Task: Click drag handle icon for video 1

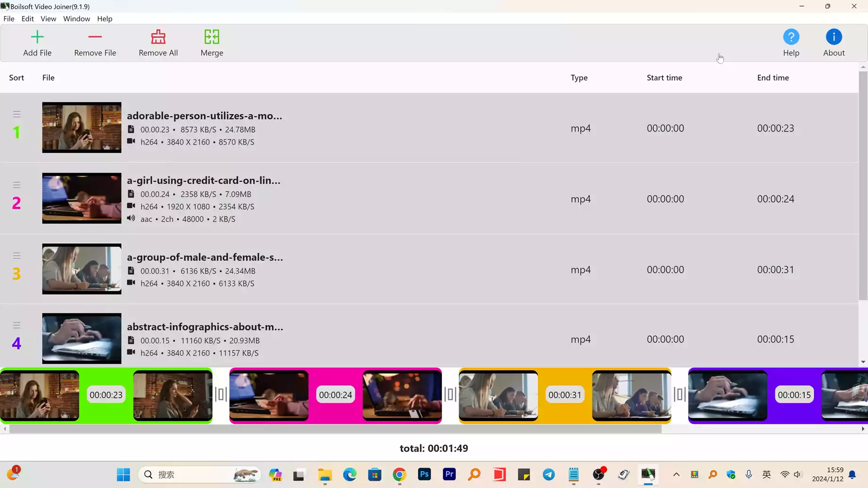Action: click(17, 114)
